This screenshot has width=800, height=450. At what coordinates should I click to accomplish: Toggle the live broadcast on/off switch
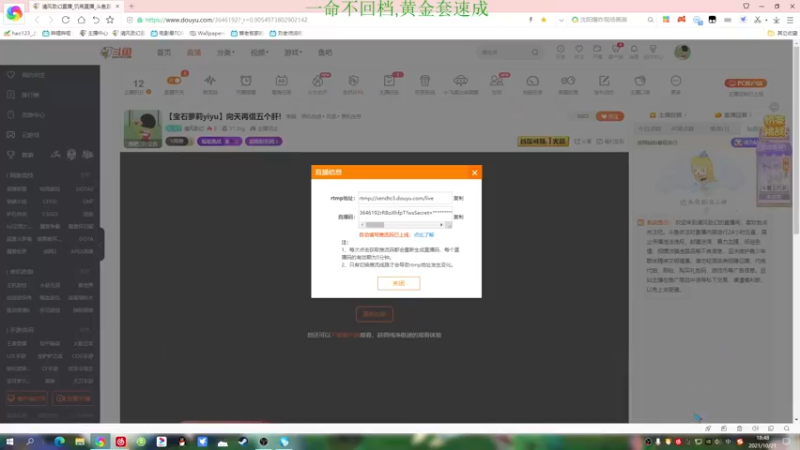[x=174, y=81]
